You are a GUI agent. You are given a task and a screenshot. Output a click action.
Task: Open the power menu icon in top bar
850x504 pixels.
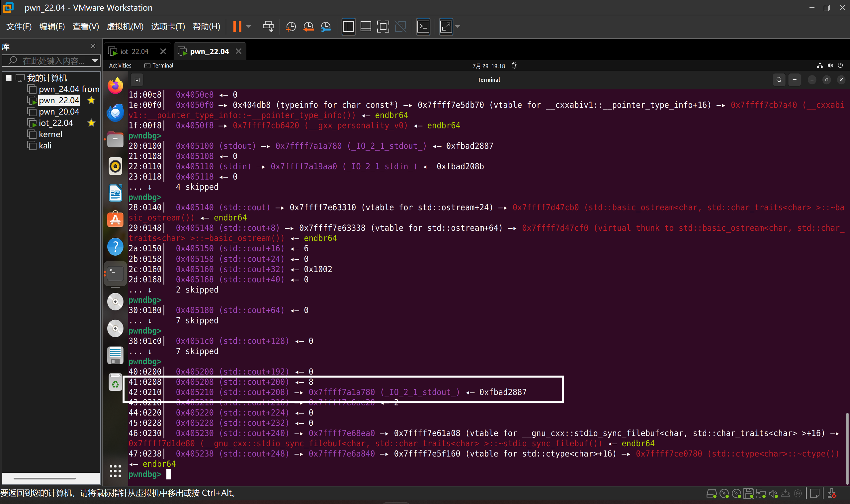coord(840,65)
